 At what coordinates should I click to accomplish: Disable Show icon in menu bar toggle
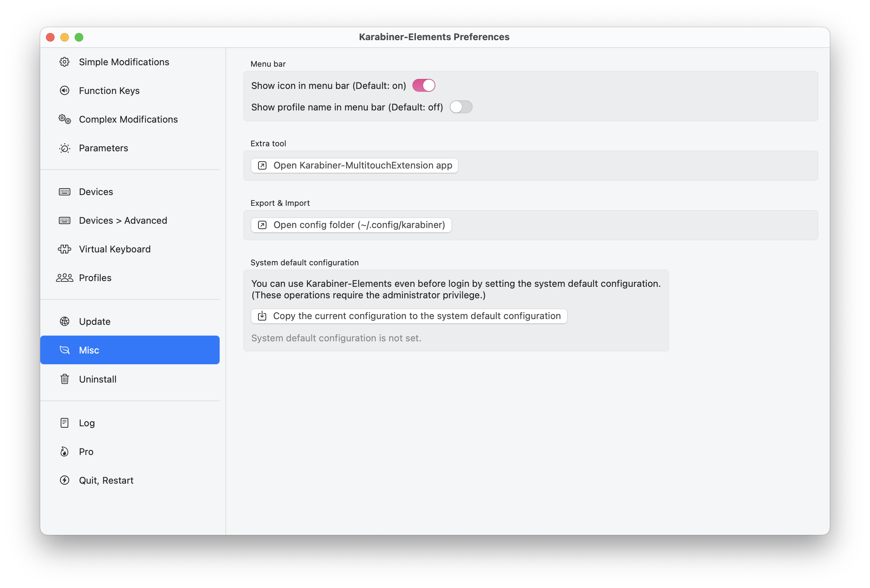[x=424, y=86]
